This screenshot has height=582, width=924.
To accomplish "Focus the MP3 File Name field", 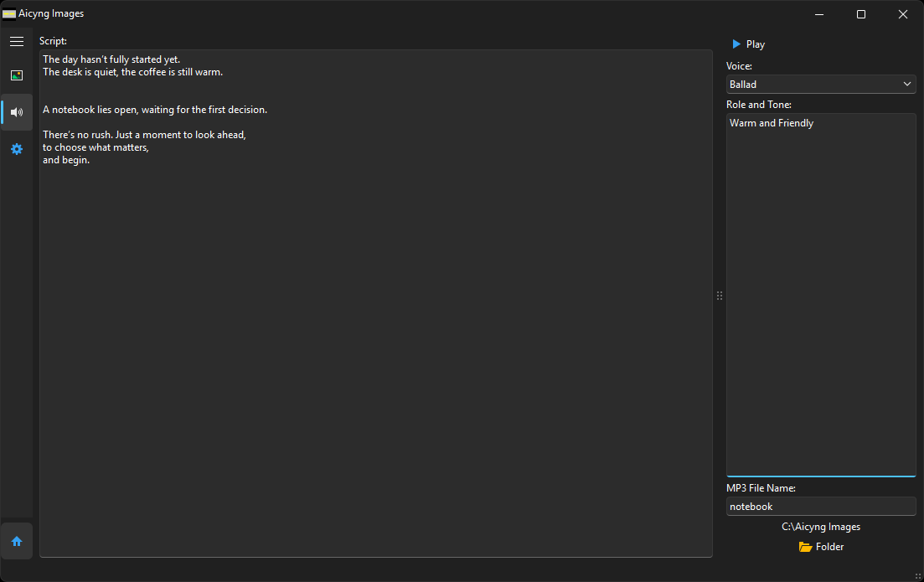I will point(821,507).
